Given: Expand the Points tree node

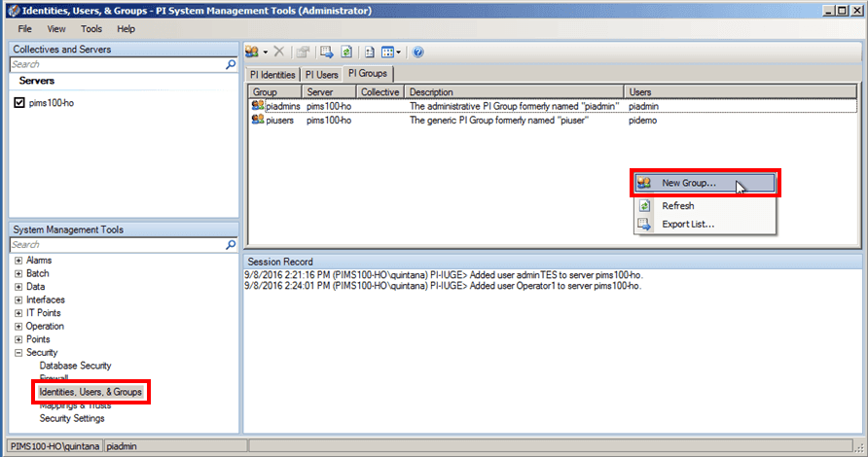Looking at the screenshot, I should [x=18, y=339].
